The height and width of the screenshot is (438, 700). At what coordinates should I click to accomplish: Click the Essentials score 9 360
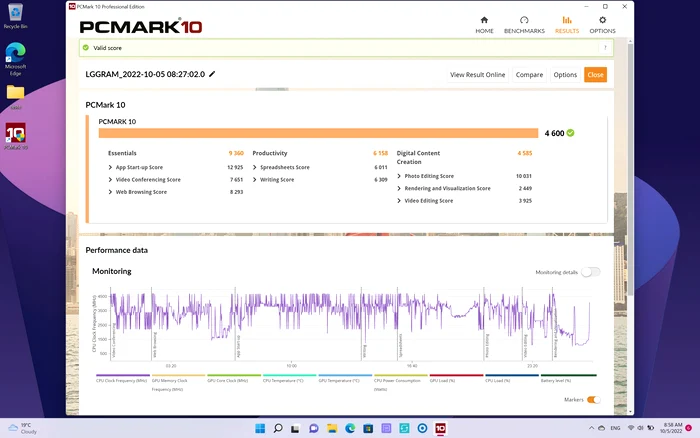[236, 153]
